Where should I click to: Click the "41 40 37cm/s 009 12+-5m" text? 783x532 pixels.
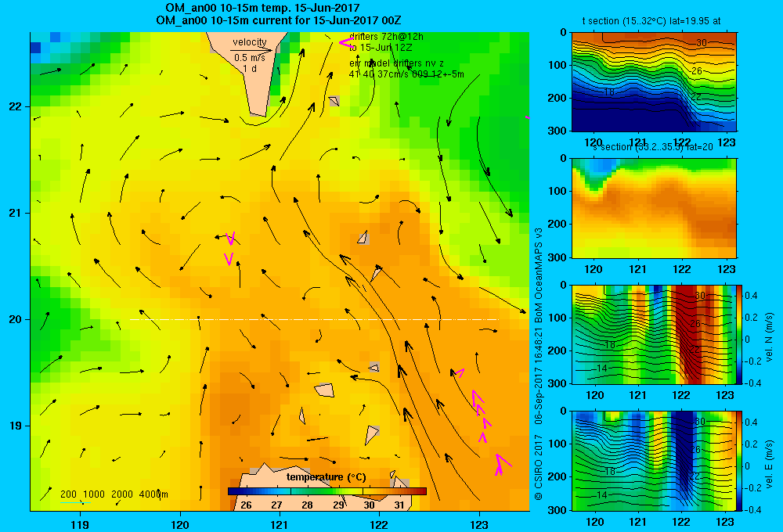(x=406, y=74)
